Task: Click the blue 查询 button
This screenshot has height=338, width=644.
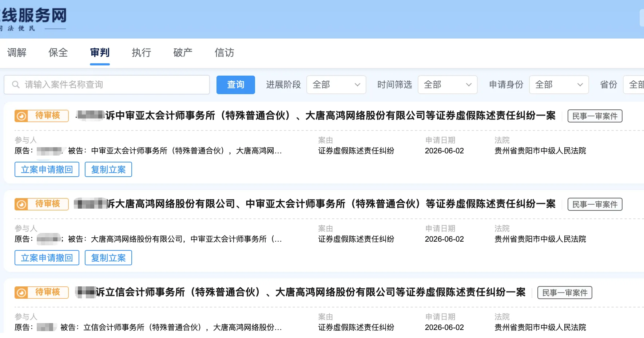Action: coord(235,85)
